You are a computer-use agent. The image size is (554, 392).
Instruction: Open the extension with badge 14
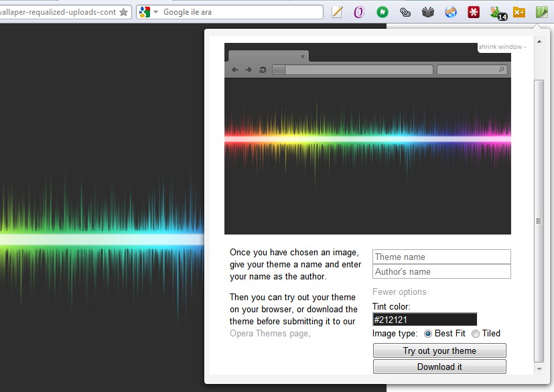click(498, 13)
